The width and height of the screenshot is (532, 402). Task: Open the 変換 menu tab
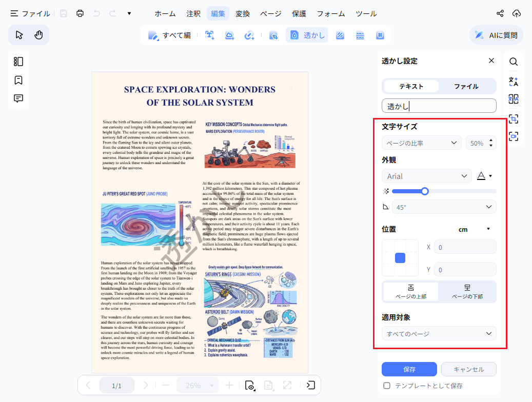(x=243, y=13)
